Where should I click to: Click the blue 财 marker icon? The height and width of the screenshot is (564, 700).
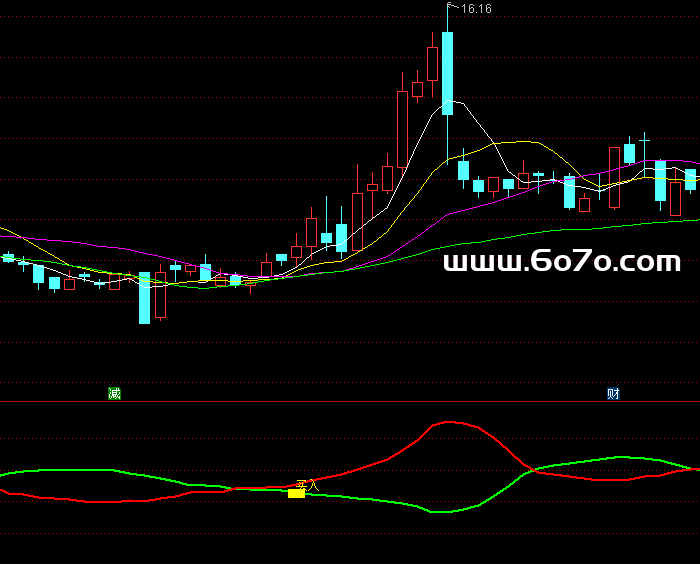pos(613,393)
